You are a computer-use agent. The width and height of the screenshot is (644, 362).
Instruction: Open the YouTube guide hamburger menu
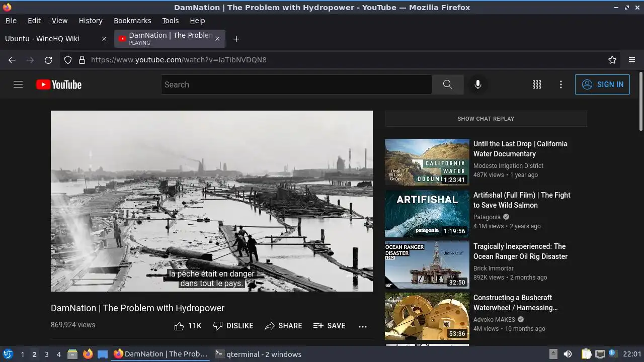18,84
